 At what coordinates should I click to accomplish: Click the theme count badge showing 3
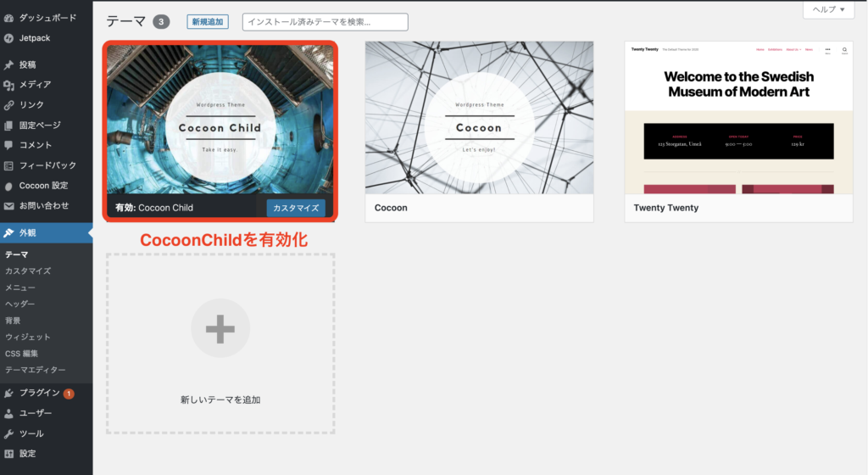(x=161, y=22)
